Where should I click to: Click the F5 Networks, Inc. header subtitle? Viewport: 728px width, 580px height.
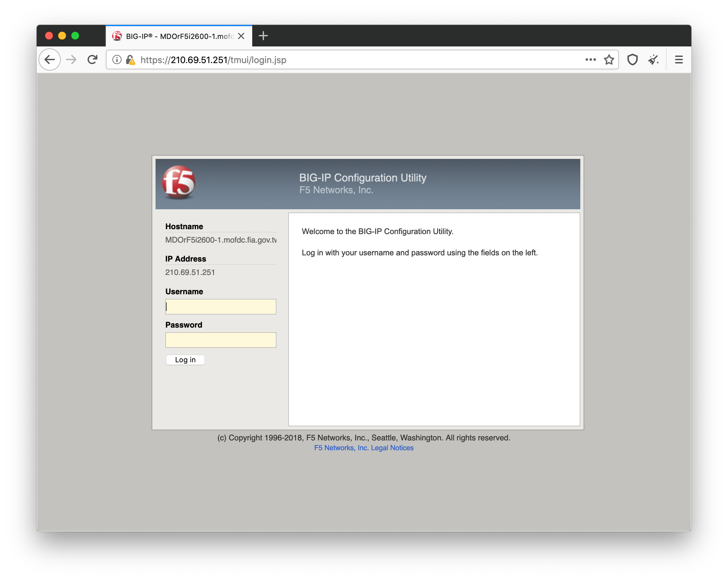336,190
